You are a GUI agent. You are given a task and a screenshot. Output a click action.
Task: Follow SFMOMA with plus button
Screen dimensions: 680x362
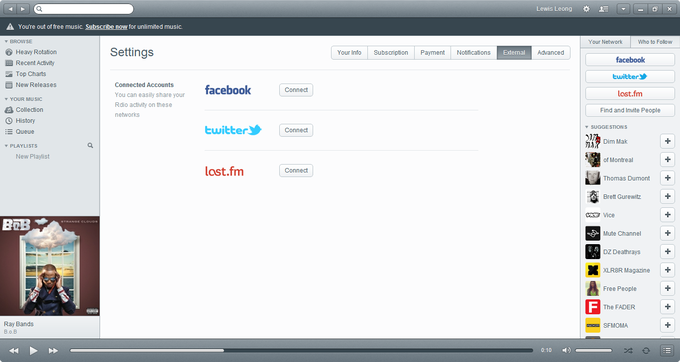(667, 325)
